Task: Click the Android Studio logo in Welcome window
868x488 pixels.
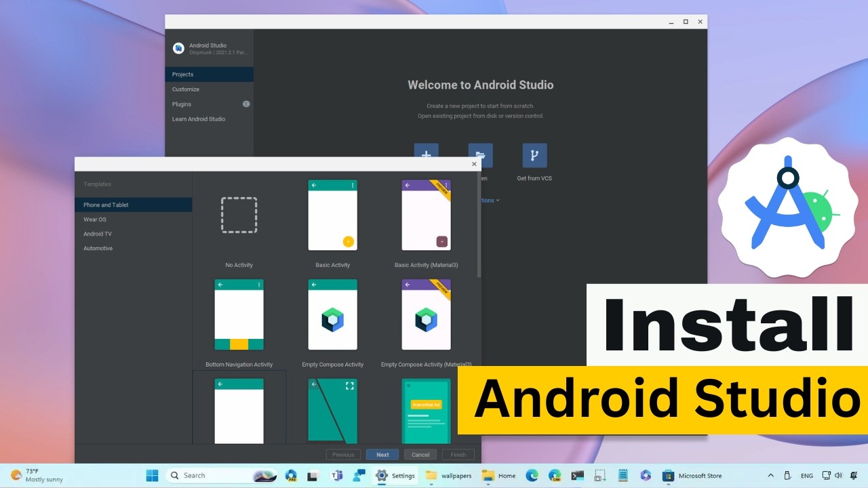Action: (178, 48)
